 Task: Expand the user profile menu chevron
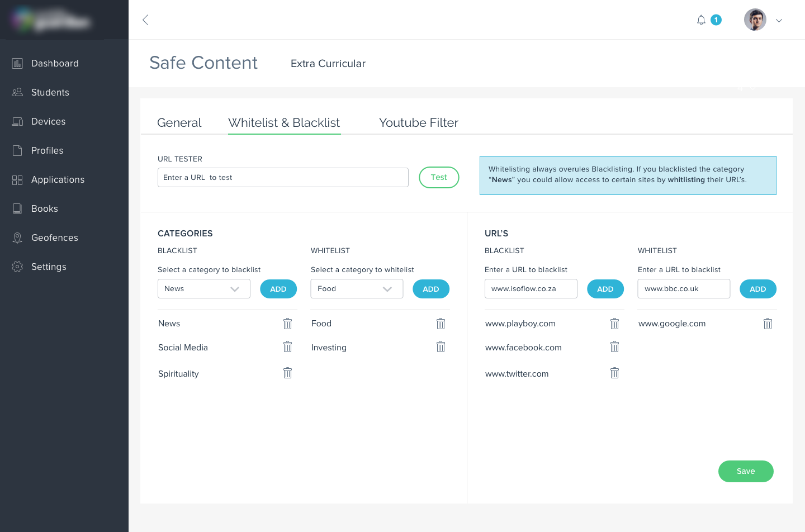click(779, 21)
